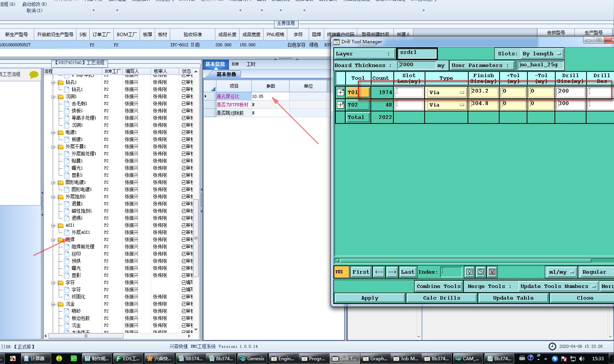
Task: Click the 等离子处理1 document icon
Action: pos(67,118)
